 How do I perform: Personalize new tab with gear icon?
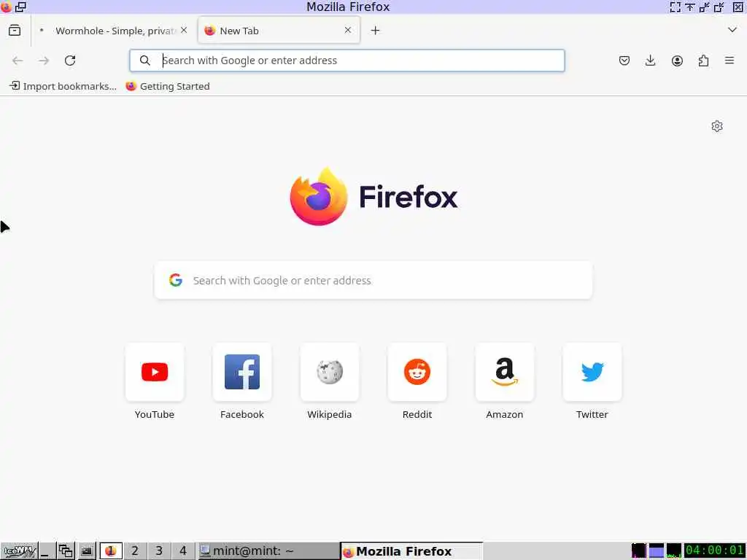[717, 126]
